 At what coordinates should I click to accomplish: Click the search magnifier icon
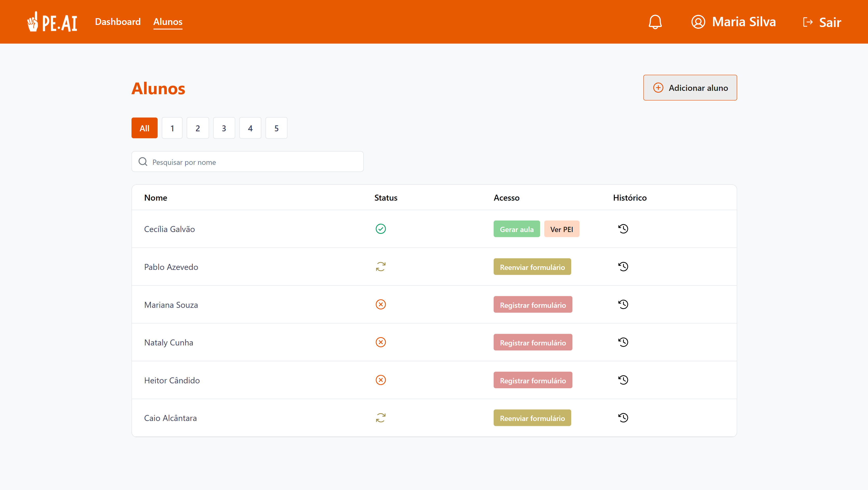pyautogui.click(x=143, y=161)
